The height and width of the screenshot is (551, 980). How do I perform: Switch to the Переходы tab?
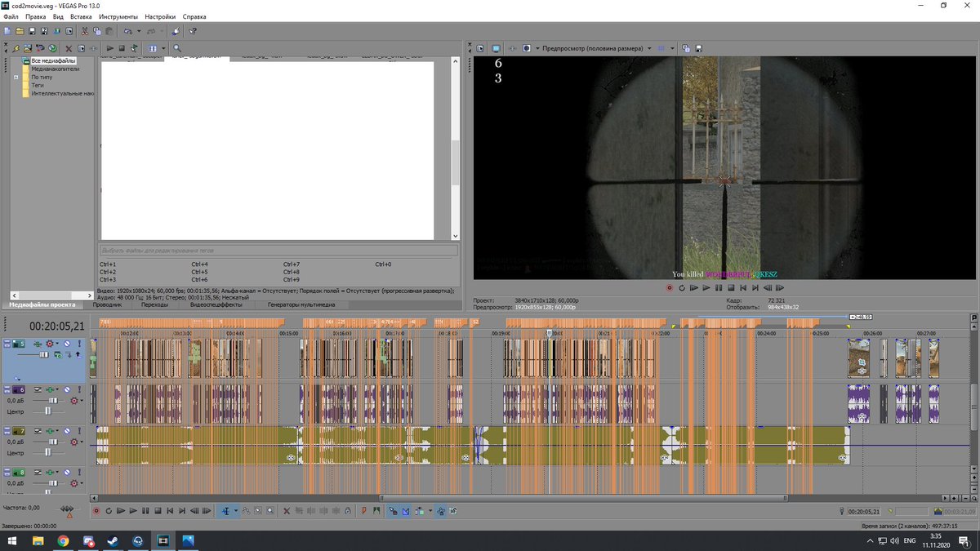154,304
